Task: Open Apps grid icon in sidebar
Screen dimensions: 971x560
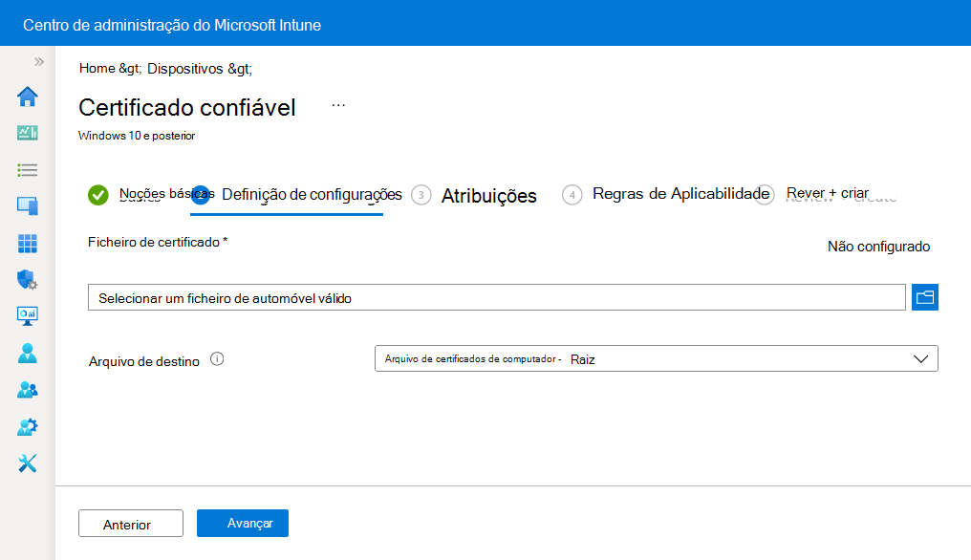Action: 28,244
